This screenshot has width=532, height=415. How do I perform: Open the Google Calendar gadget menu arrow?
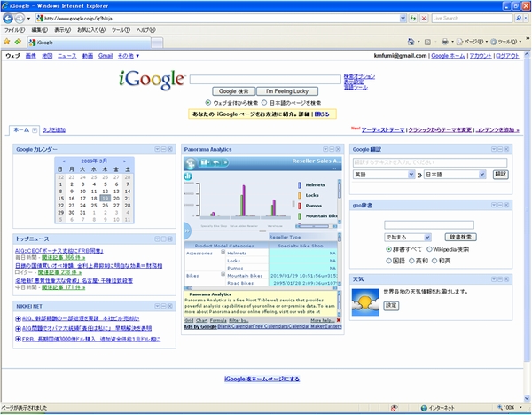(x=157, y=149)
